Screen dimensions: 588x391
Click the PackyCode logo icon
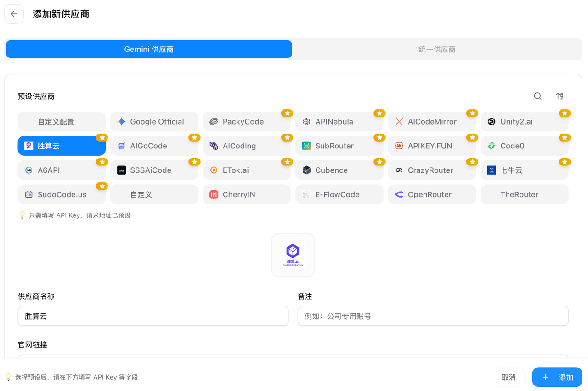(x=214, y=122)
